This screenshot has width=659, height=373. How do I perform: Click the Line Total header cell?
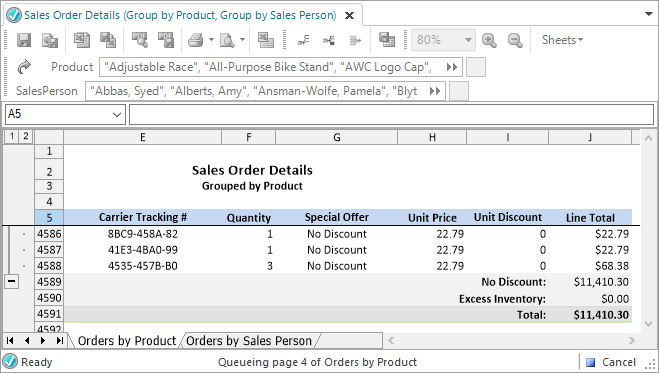coord(590,218)
